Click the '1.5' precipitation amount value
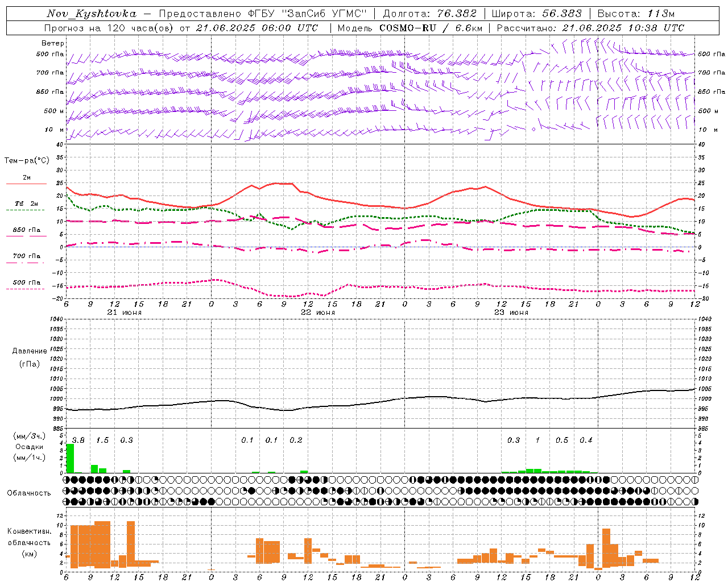 click(x=102, y=440)
